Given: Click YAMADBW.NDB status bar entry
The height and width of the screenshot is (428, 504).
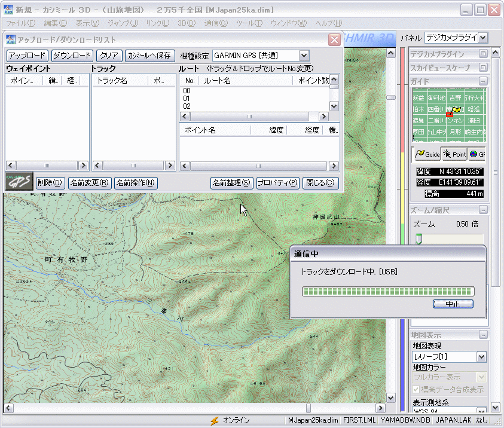Looking at the screenshot, I should point(405,420).
